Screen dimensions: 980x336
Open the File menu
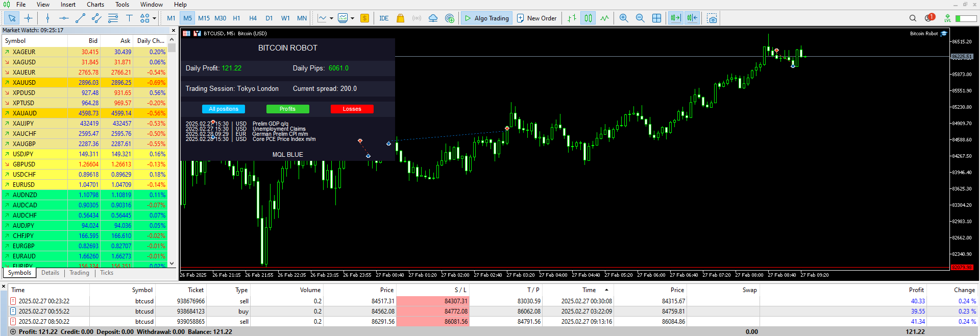21,5
